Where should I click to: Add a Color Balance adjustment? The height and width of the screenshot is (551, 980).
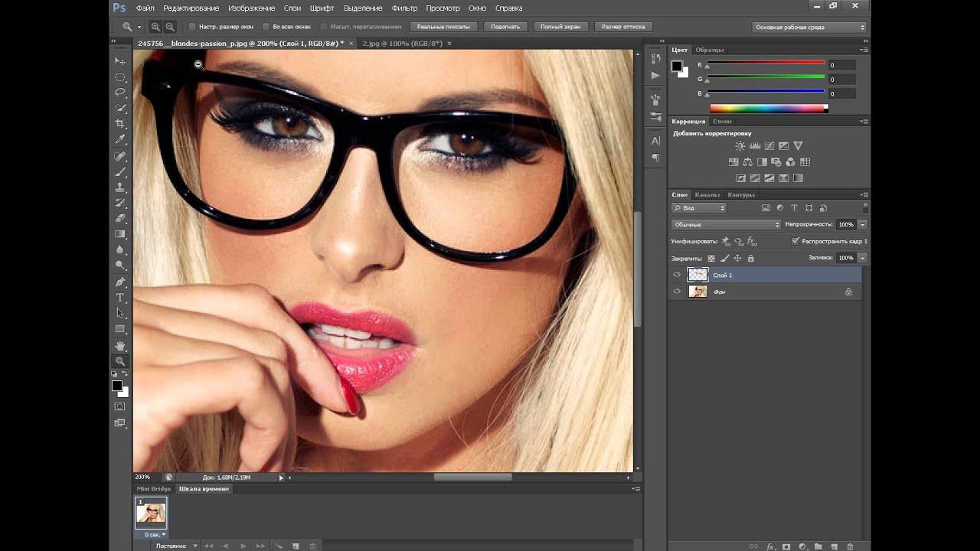pyautogui.click(x=747, y=162)
